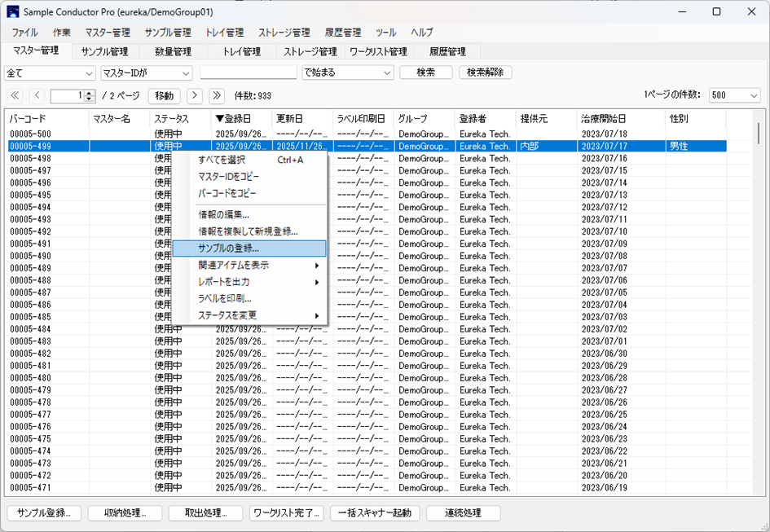This screenshot has height=532, width=770.
Task: Click the next page arrow button
Action: point(195,96)
